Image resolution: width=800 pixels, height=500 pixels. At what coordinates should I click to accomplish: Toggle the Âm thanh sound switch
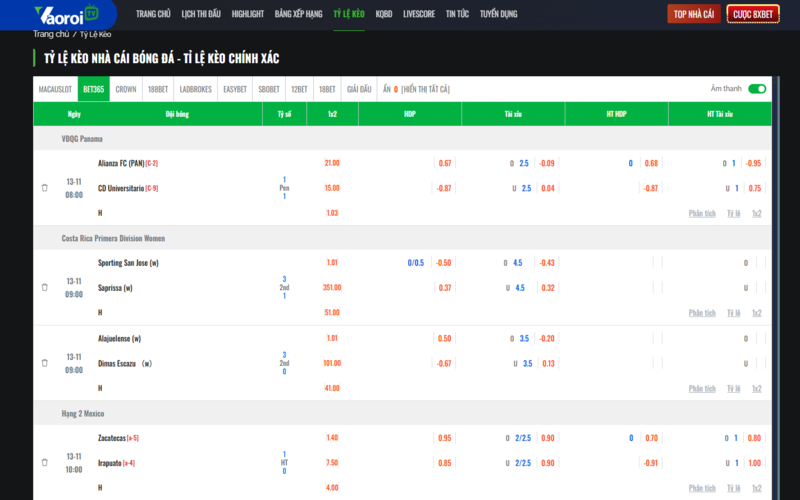(x=757, y=89)
